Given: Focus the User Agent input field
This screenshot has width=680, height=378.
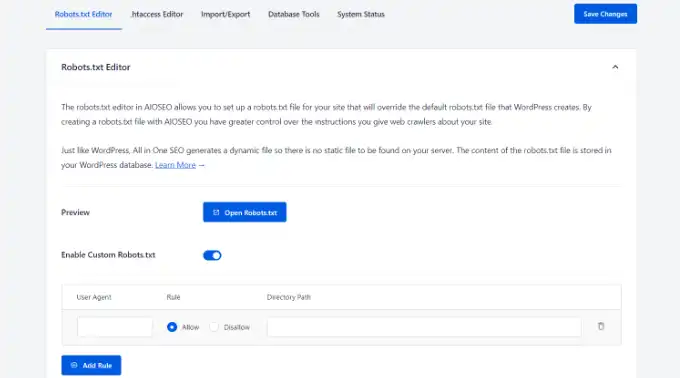Looking at the screenshot, I should tap(115, 327).
